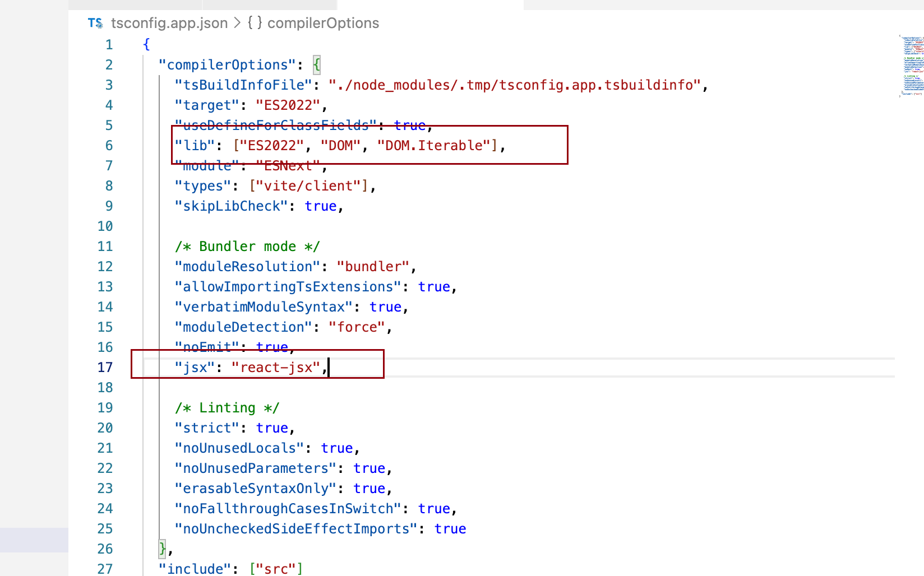Click the closing brace on line 26
Screen dimensions: 924x576
pyautogui.click(x=163, y=549)
